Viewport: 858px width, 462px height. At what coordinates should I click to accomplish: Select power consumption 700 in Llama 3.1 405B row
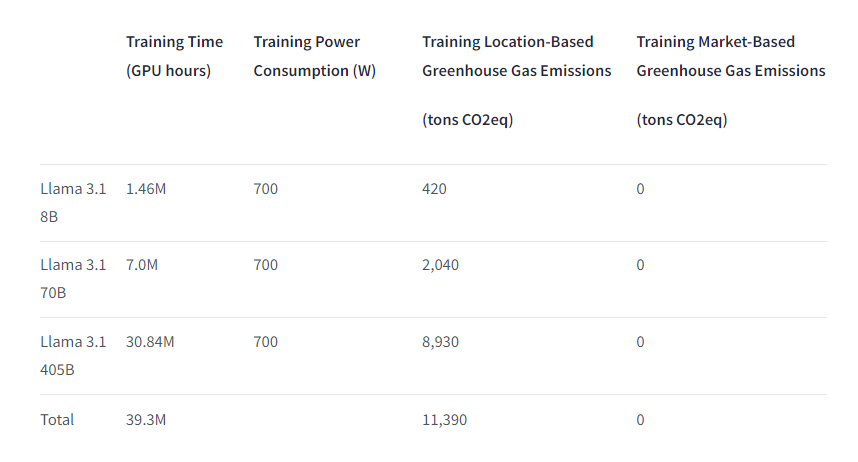(x=266, y=342)
